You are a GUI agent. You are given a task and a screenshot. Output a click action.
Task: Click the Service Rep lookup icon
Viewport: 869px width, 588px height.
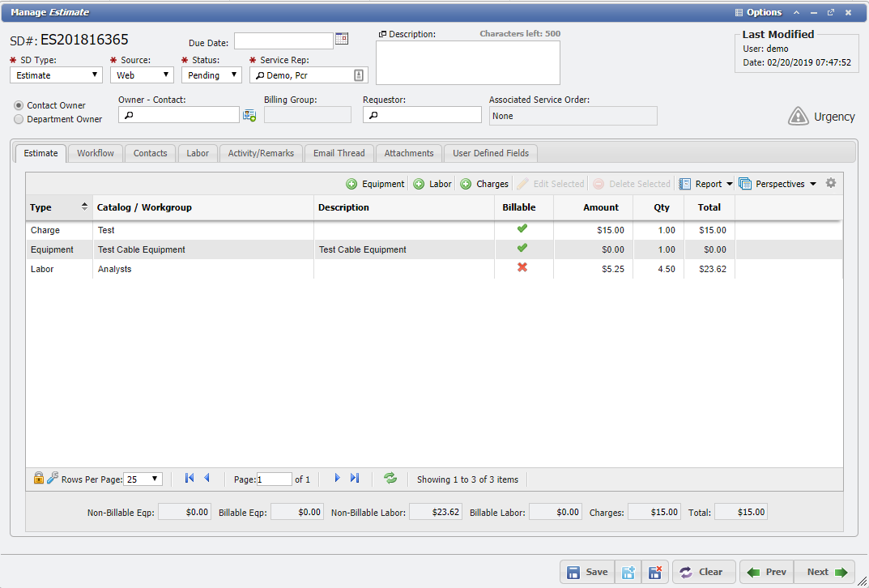tap(359, 75)
